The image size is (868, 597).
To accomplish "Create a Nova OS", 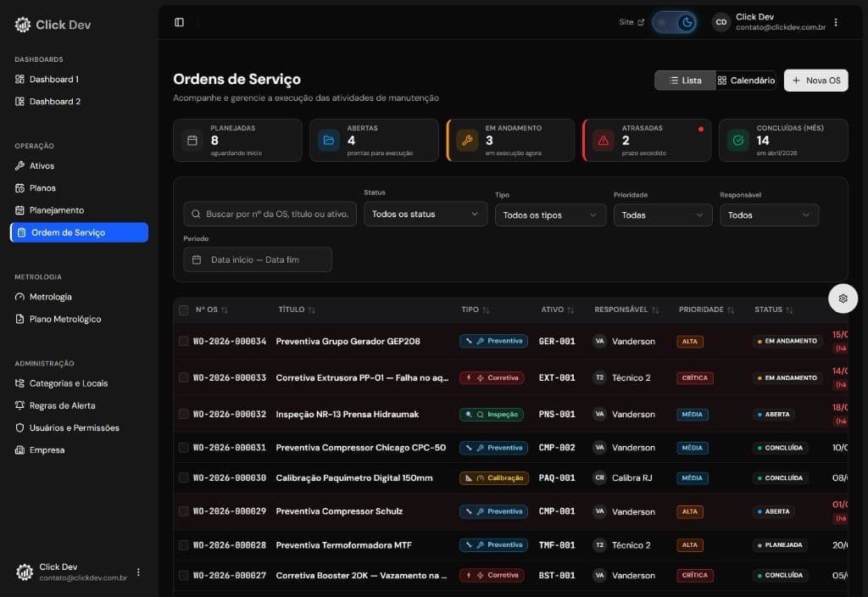I will point(816,81).
